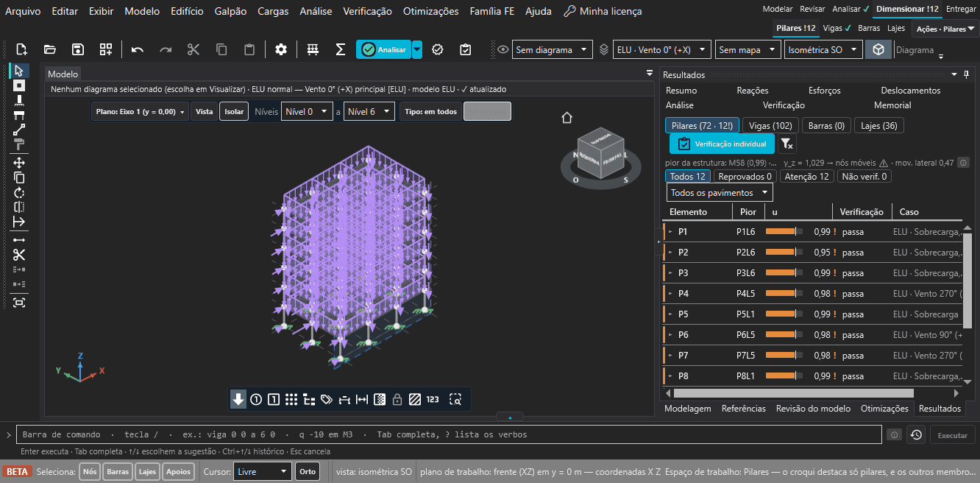Select the rotate tool in left toolbar
This screenshot has width=980, height=483.
click(x=19, y=192)
